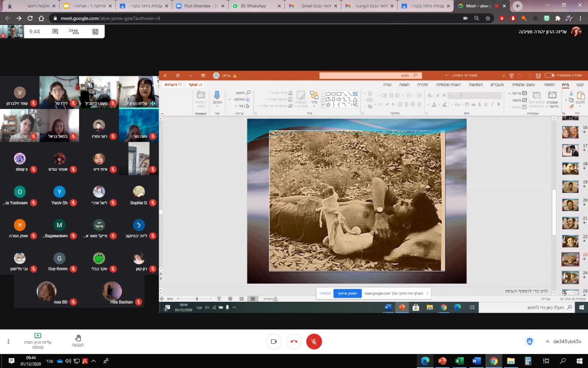Expand meeting details chevron beside de345yb65x
The width and height of the screenshot is (588, 368).
click(548, 342)
